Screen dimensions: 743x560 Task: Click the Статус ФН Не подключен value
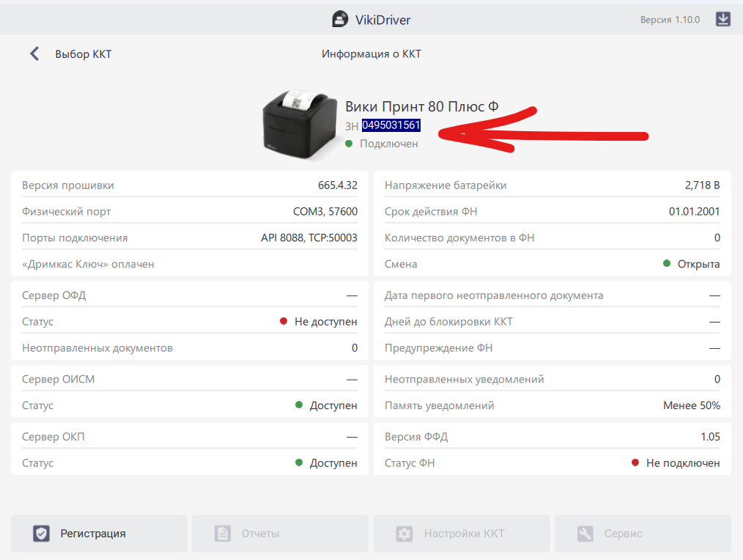pos(682,463)
